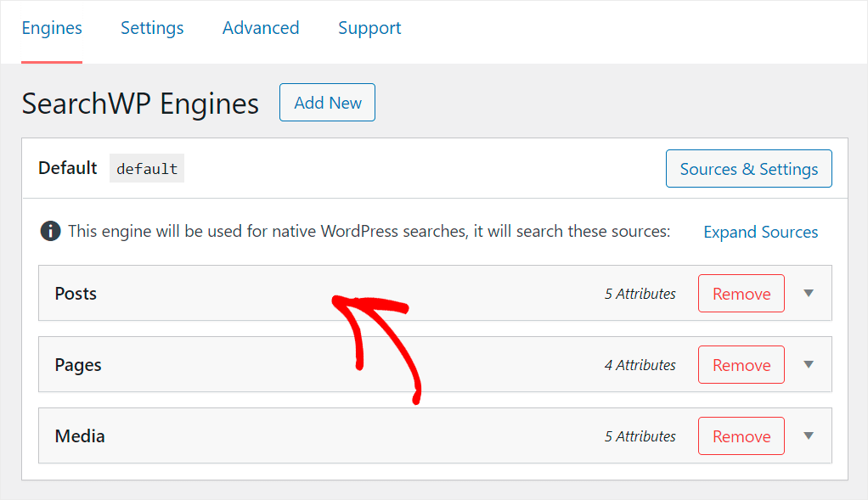Viewport: 868px width, 500px height.
Task: Remove the Pages source
Action: pyautogui.click(x=741, y=365)
